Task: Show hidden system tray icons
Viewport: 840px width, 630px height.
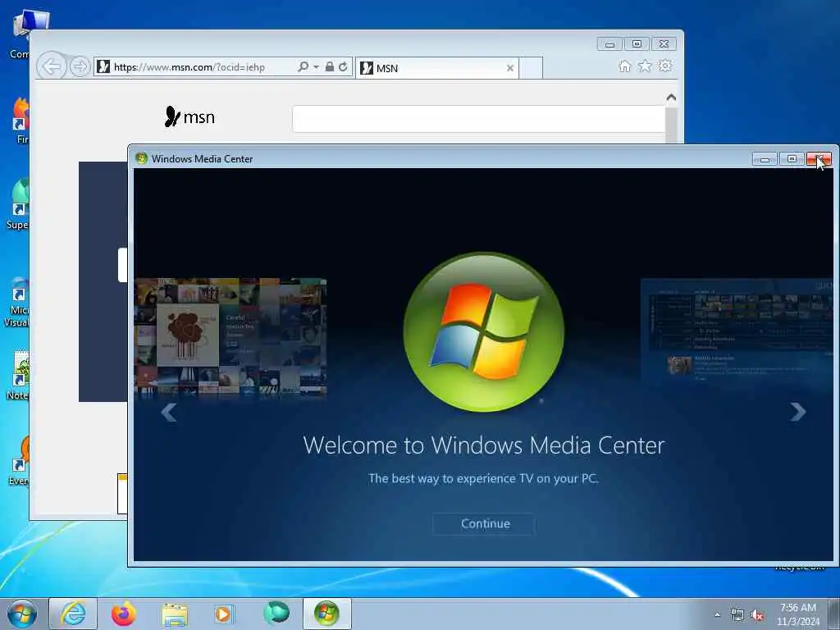Action: click(x=717, y=614)
